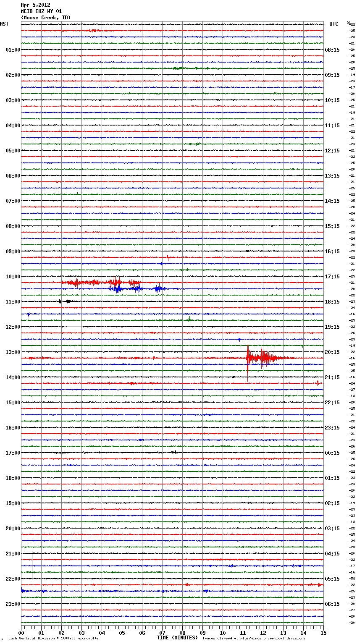
Task: Click the 11 minute axis tick label
Action: (243, 633)
